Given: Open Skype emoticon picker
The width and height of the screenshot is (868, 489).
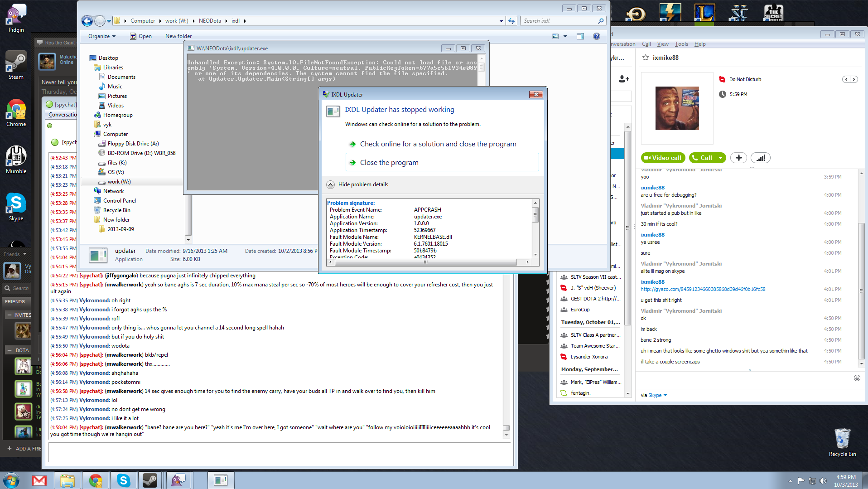Looking at the screenshot, I should (x=857, y=378).
